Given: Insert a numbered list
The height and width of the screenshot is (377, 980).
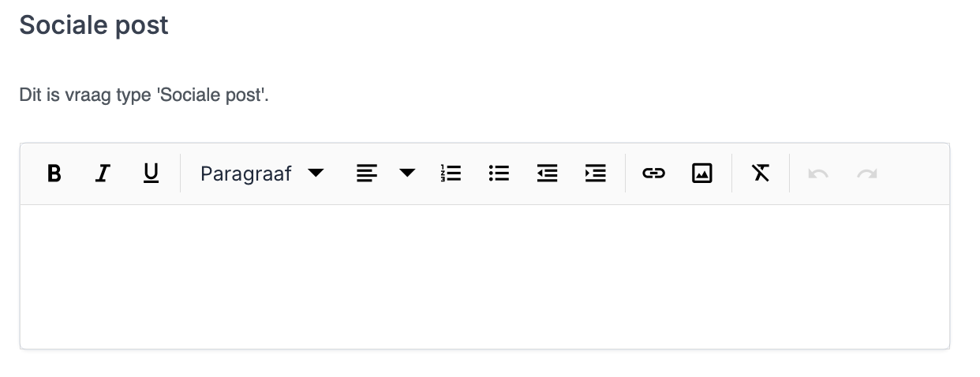Looking at the screenshot, I should coord(451,174).
